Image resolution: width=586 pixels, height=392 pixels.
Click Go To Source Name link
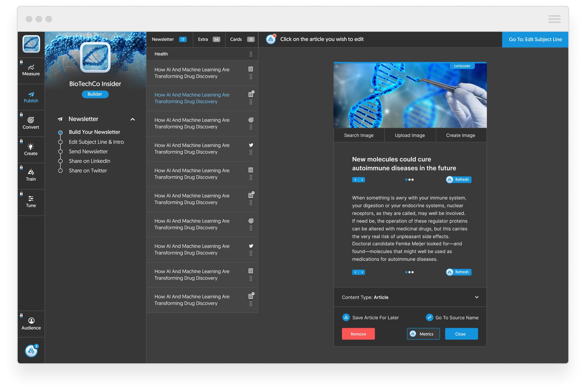(457, 318)
